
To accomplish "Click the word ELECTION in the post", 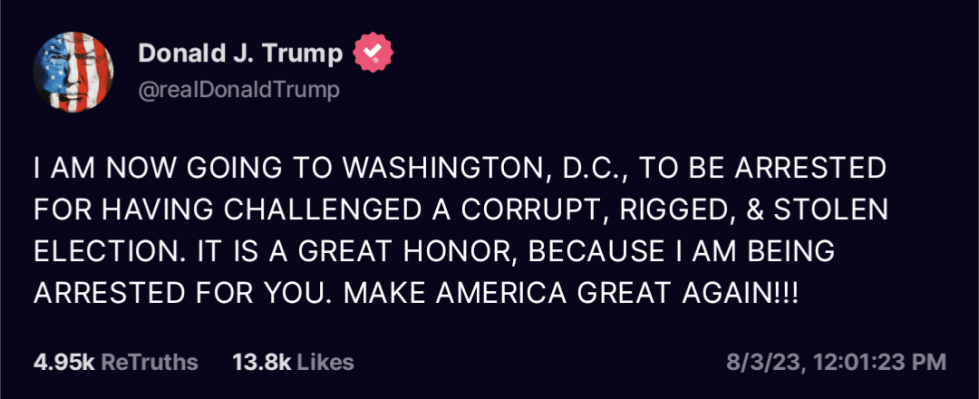I will (106, 252).
